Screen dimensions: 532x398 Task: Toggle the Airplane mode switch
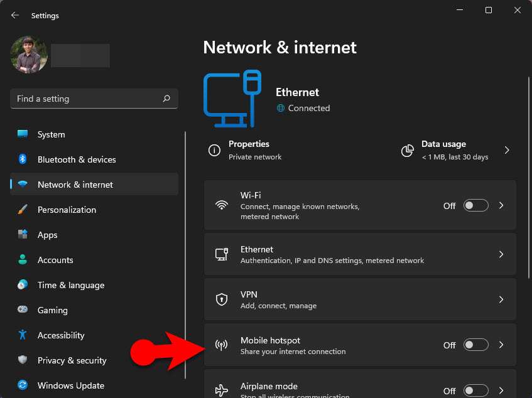476,390
